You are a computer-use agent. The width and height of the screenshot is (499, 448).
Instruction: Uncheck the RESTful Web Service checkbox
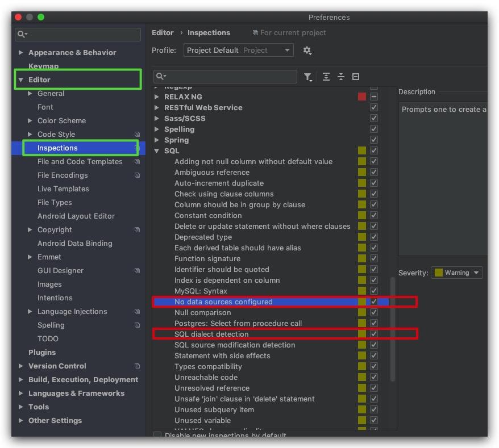tap(373, 107)
